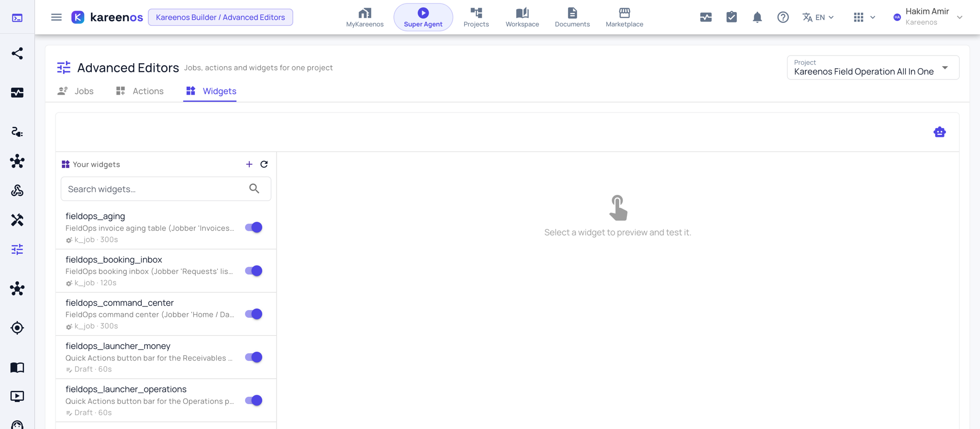
Task: Click the Hakim Amir user avatar
Action: [897, 17]
